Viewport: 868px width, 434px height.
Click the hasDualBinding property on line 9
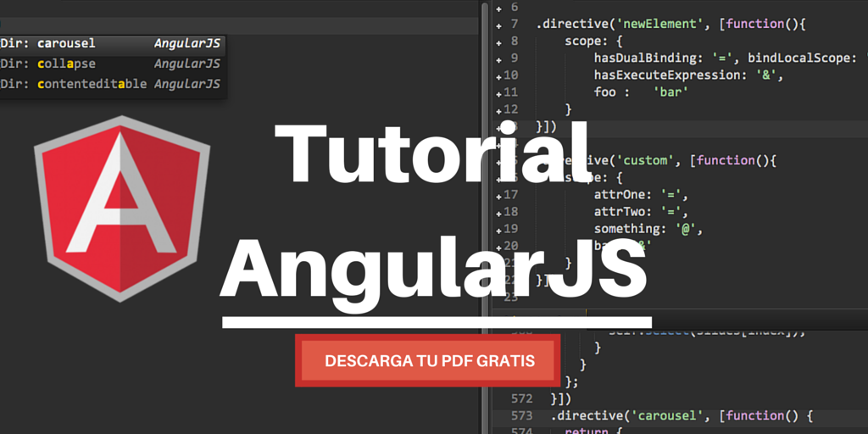coord(646,58)
